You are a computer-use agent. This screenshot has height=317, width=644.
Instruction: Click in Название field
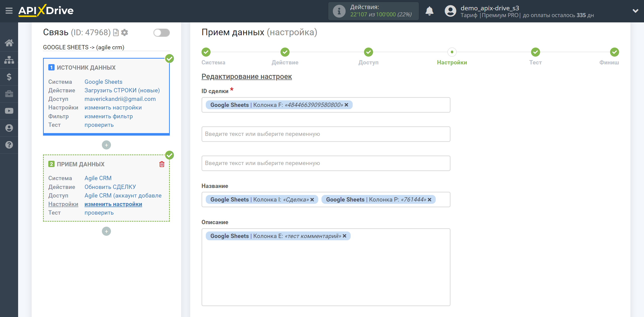click(326, 200)
